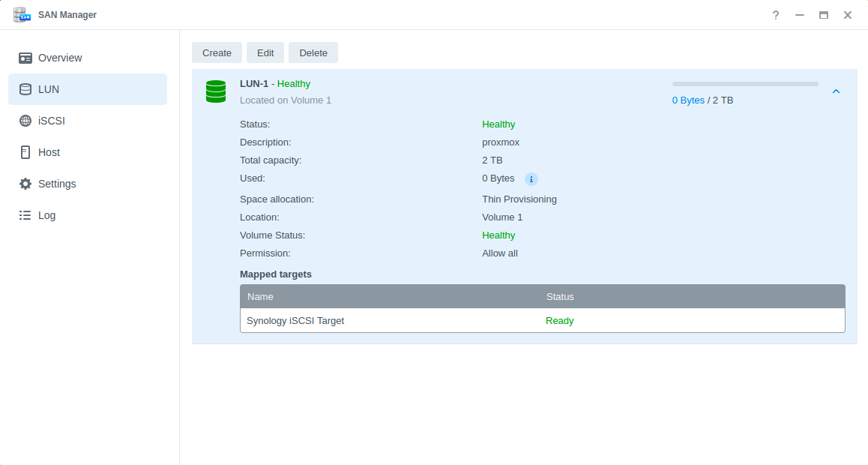868x465 pixels.
Task: Click the Host icon in sidebar
Action: [25, 152]
